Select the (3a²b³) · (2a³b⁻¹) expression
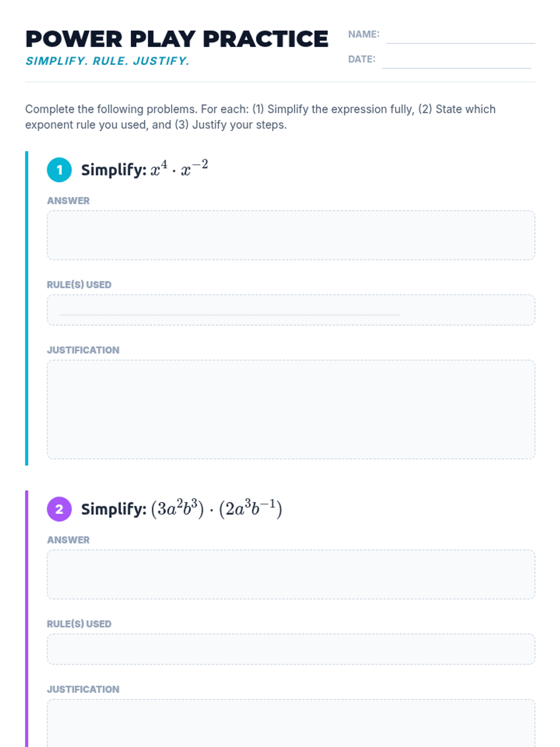The height and width of the screenshot is (747, 560). tap(217, 508)
